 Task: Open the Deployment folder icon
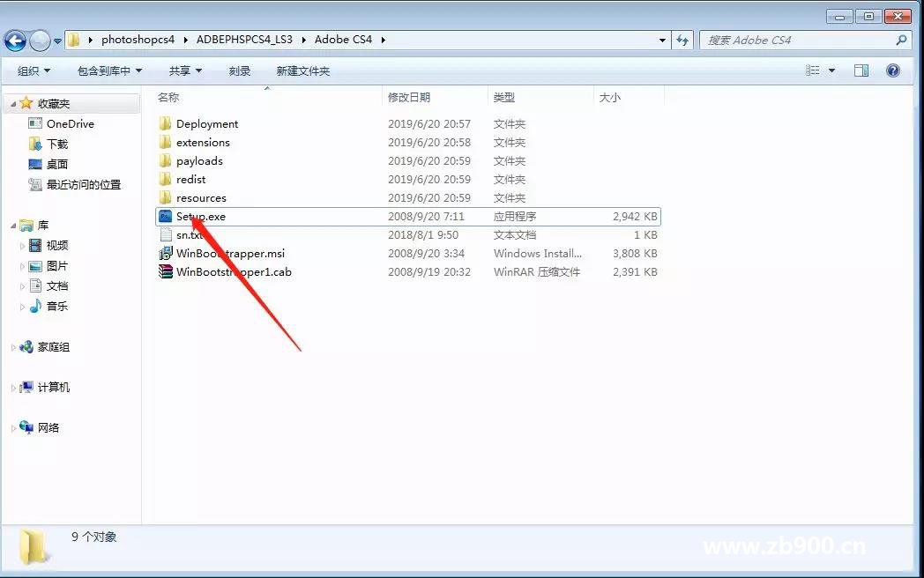coord(165,123)
